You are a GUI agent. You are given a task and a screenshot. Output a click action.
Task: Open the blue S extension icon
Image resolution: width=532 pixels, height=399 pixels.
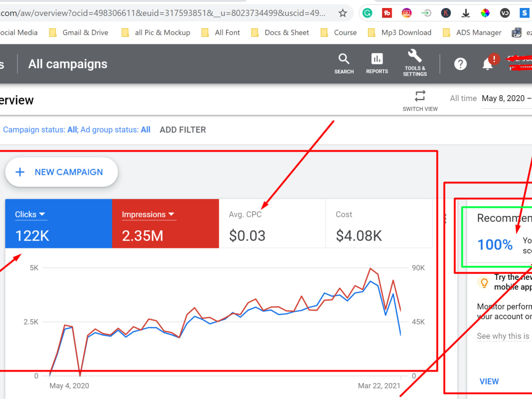click(525, 13)
